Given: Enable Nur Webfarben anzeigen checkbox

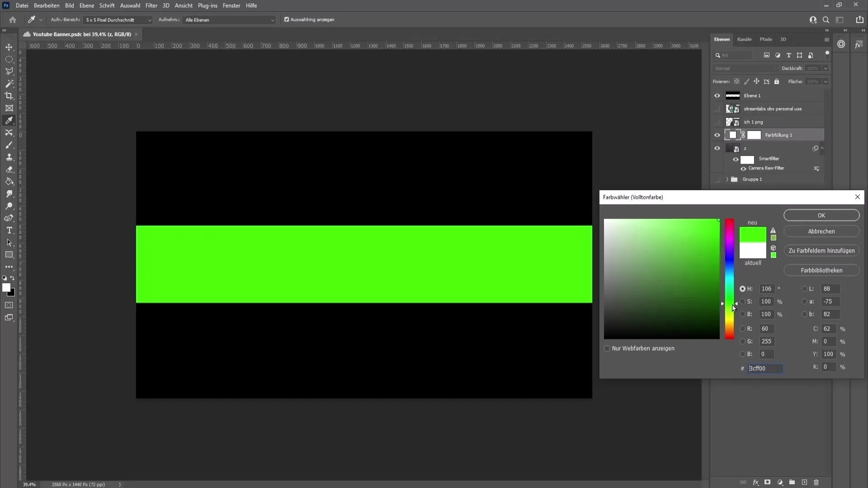Looking at the screenshot, I should pos(607,348).
